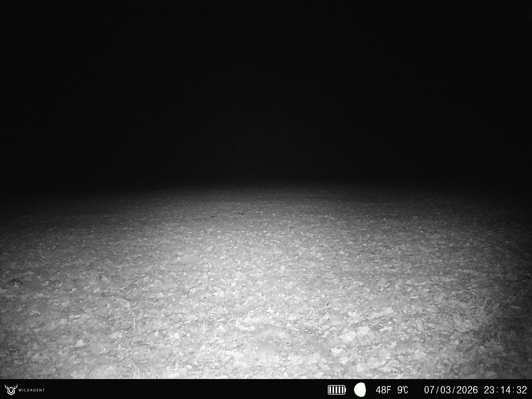Click the 03 in the date stamp
532x399 pixels.
[446, 390]
